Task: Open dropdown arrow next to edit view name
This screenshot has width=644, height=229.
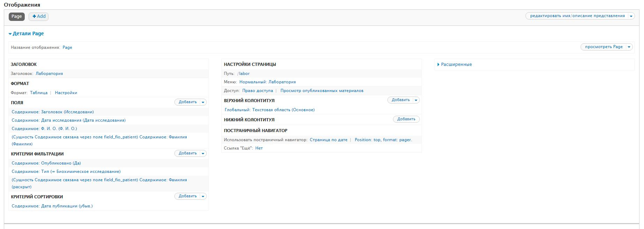Action: pos(631,16)
